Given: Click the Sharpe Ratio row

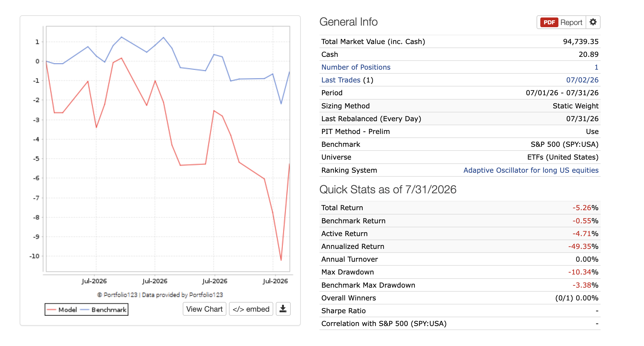Looking at the screenshot, I should [460, 311].
